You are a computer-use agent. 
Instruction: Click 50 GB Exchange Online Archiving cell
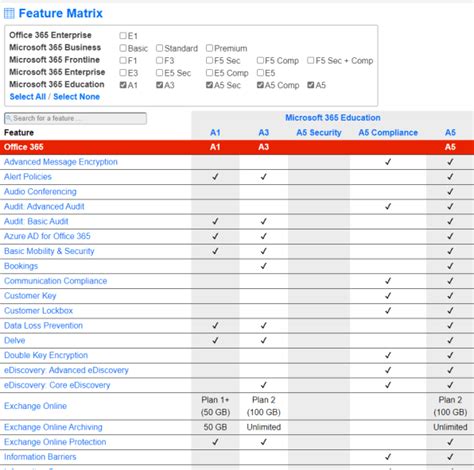point(215,427)
